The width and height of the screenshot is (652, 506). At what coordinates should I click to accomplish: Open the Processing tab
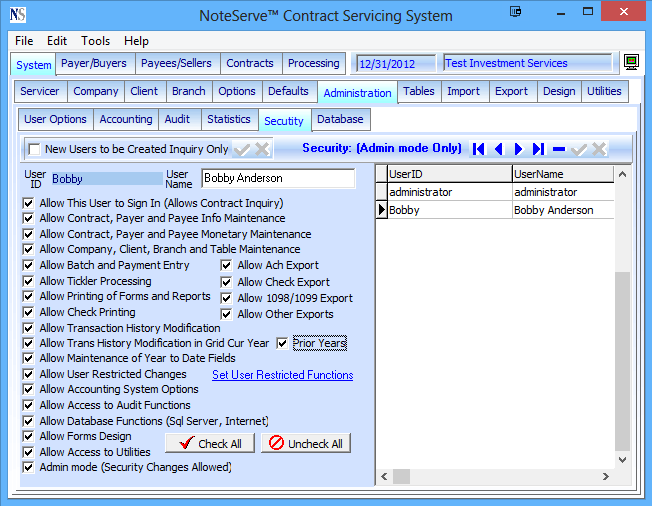click(314, 63)
